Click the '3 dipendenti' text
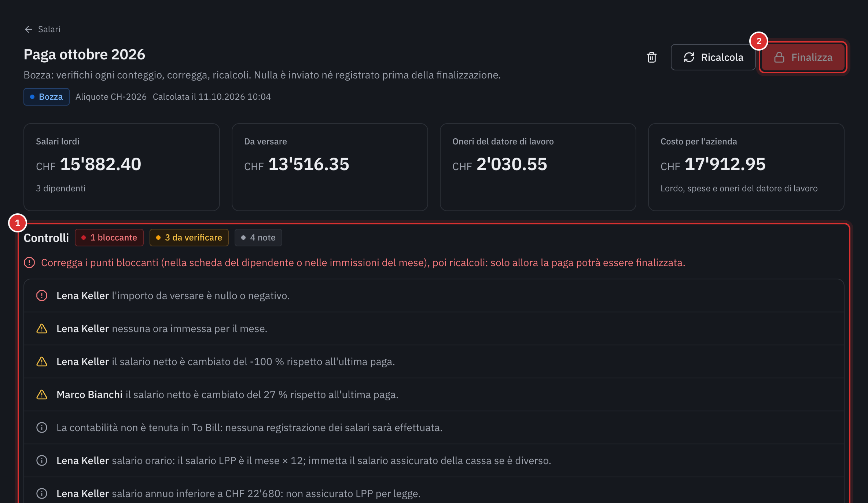The image size is (868, 503). (x=61, y=188)
